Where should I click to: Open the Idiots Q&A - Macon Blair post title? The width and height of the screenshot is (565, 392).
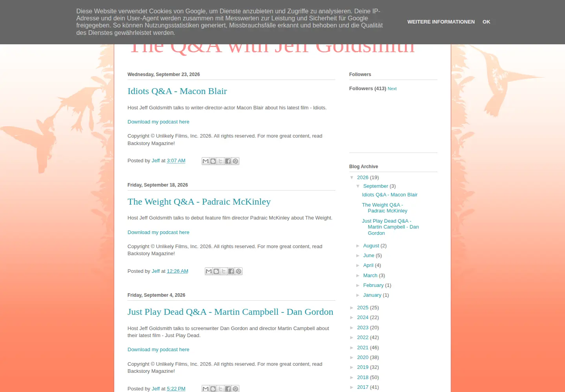pyautogui.click(x=177, y=91)
